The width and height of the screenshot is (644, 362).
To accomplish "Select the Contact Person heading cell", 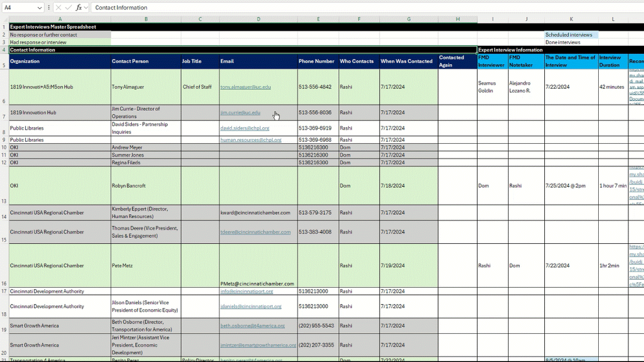I will coord(146,61).
